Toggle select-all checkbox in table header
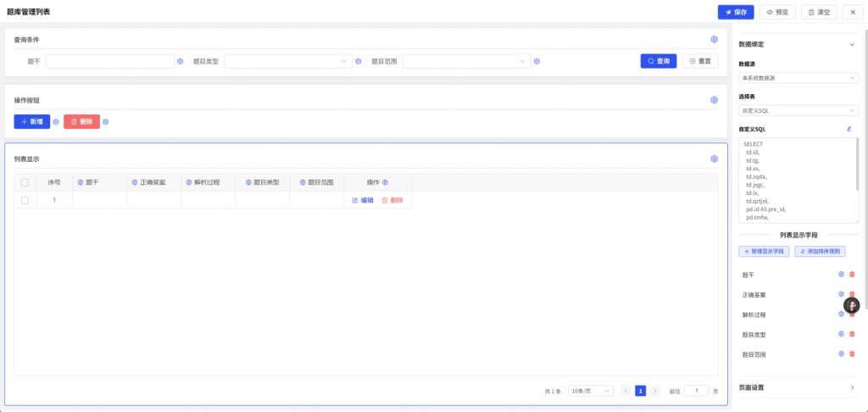The width and height of the screenshot is (868, 412). click(x=25, y=182)
